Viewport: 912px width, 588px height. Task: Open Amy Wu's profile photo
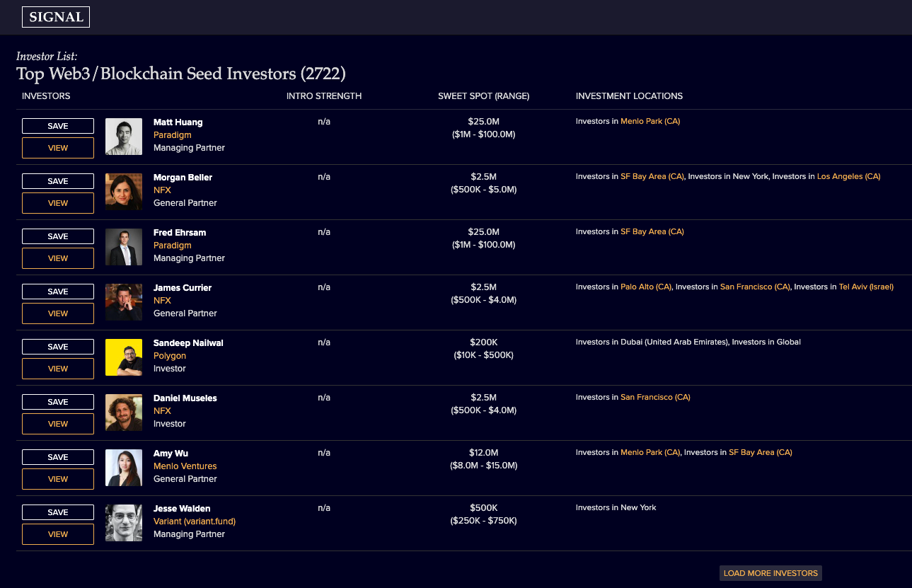[x=124, y=468]
